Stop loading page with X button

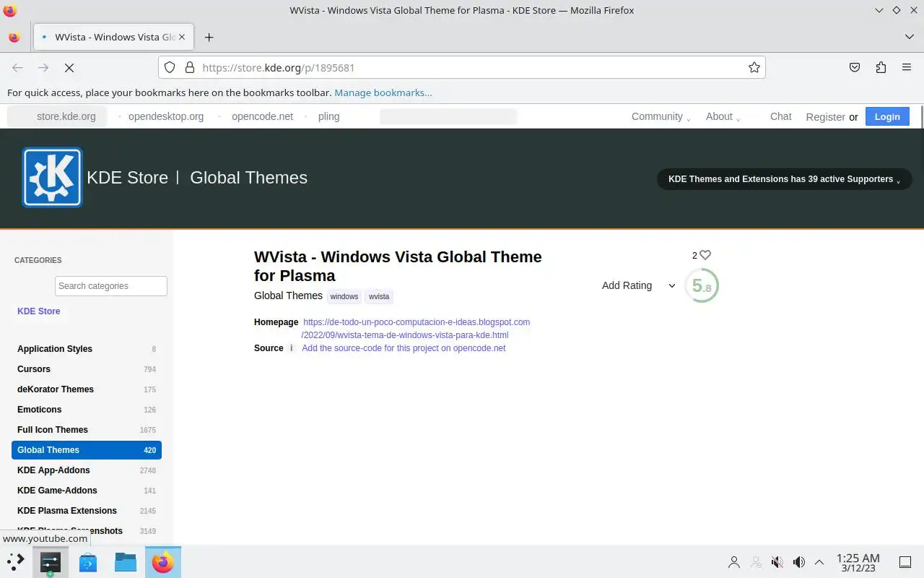point(69,67)
